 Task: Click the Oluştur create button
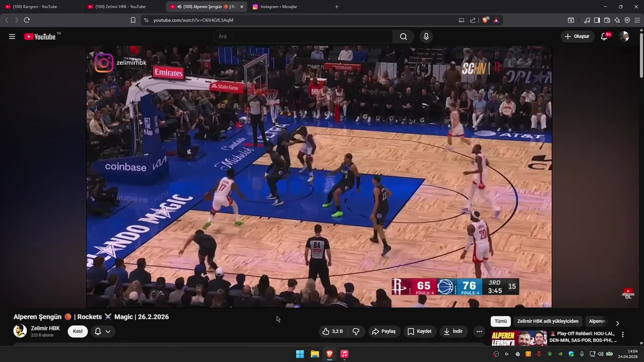pos(577,36)
